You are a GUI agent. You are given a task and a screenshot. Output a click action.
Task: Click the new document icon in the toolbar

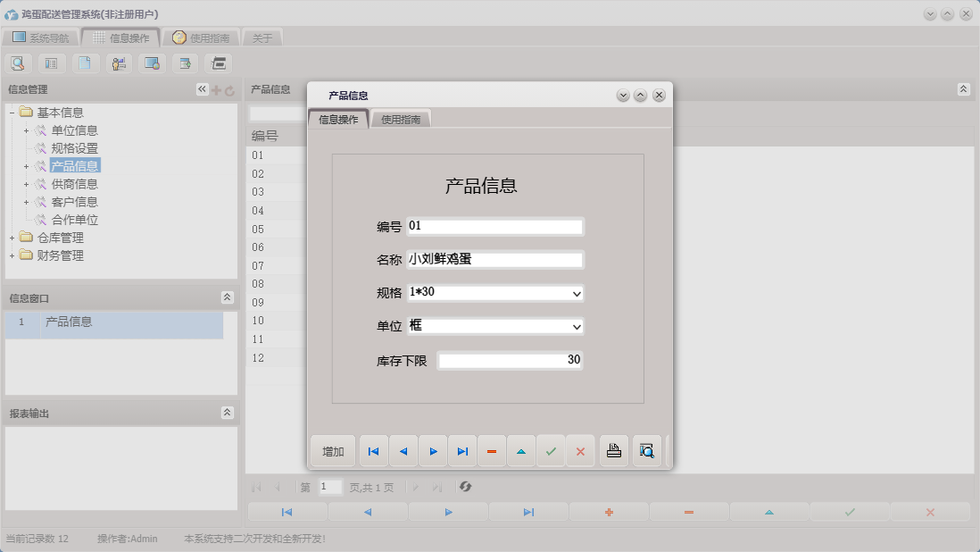85,63
